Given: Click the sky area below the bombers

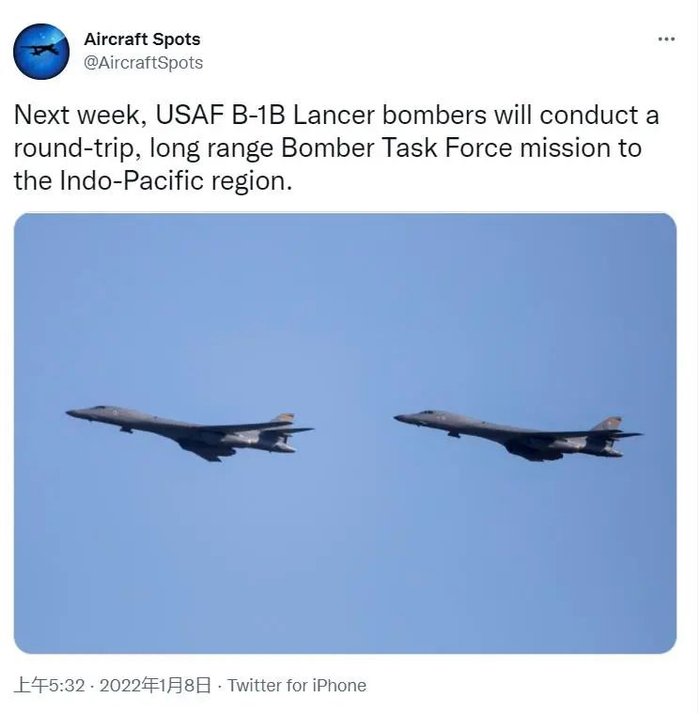Looking at the screenshot, I should (x=345, y=557).
